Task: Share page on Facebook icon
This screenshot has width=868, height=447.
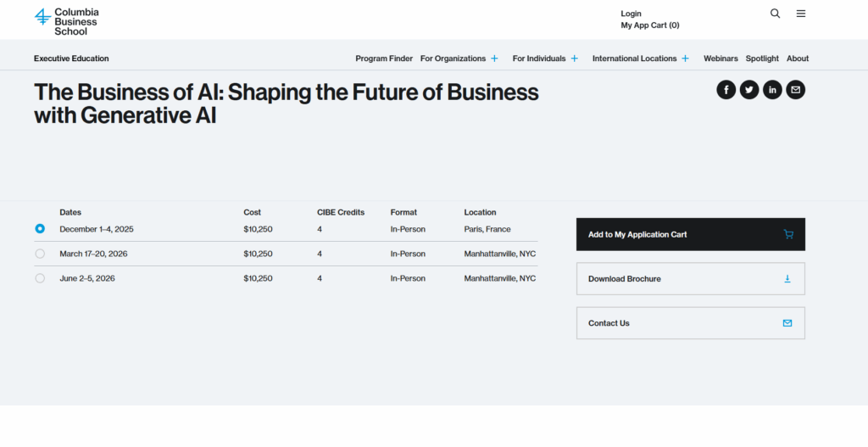Action: pos(726,90)
